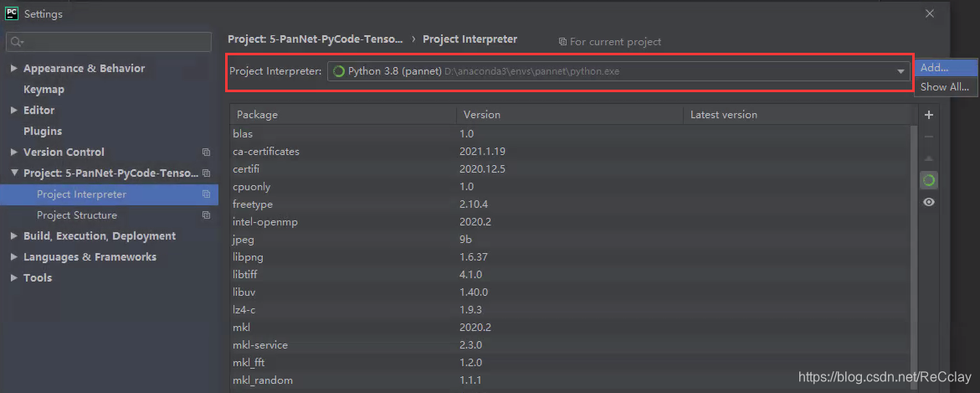The image size is (980, 393).
Task: Close the Settings dialog
Action: (930, 13)
